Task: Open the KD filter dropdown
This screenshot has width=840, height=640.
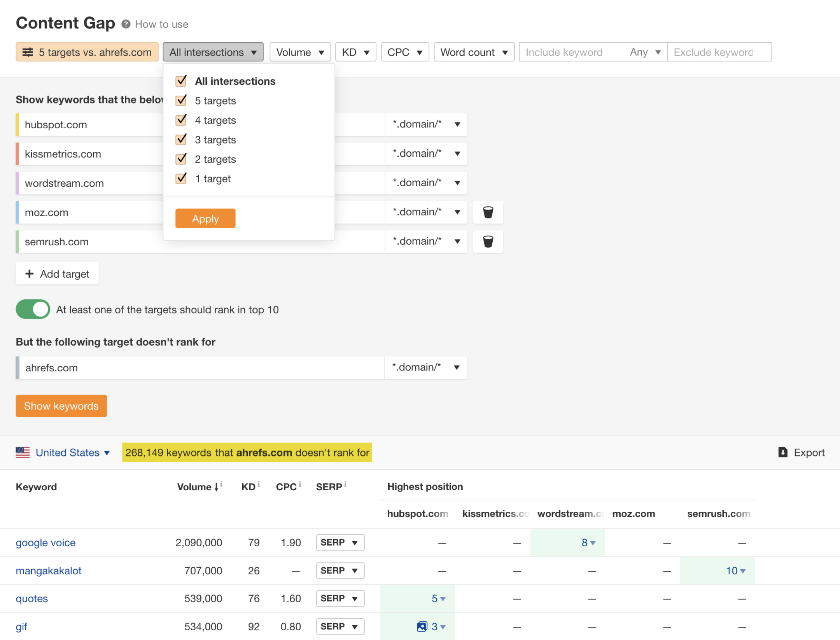Action: [x=354, y=52]
